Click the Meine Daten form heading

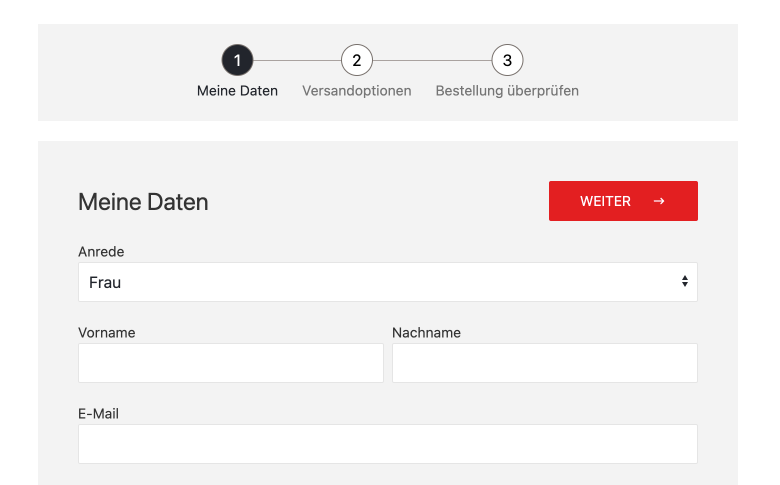(x=143, y=202)
